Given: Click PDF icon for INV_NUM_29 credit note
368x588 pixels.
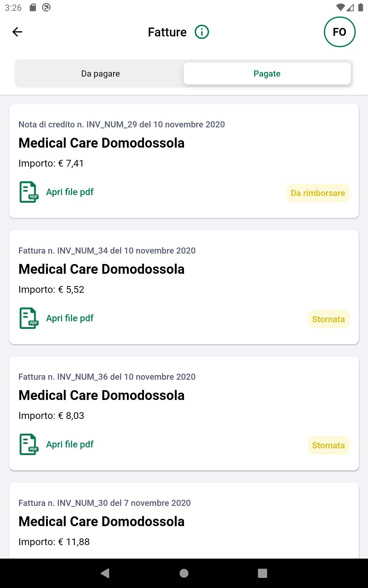Looking at the screenshot, I should [x=29, y=192].
